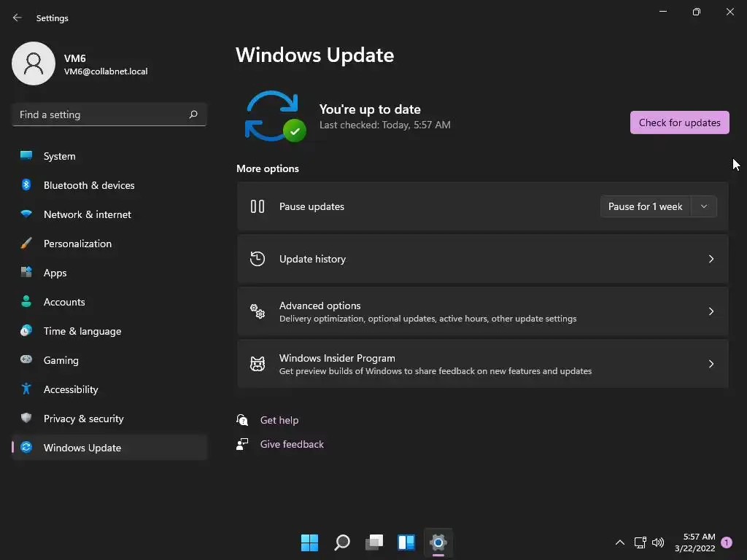Select Windows Update in the sidebar
This screenshot has width=747, height=560.
109,448
